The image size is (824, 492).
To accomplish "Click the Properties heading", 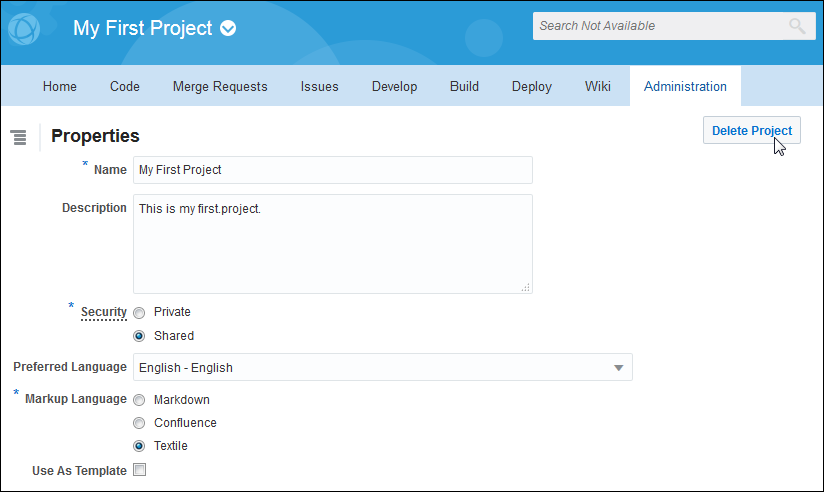I will [x=95, y=136].
